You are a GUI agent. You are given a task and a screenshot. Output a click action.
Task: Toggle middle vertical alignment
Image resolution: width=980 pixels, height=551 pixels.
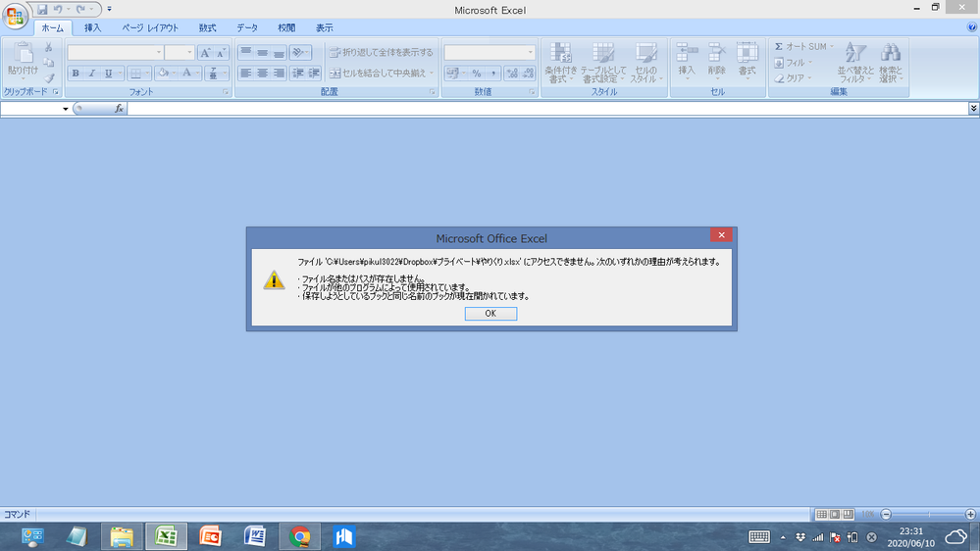[x=263, y=53]
